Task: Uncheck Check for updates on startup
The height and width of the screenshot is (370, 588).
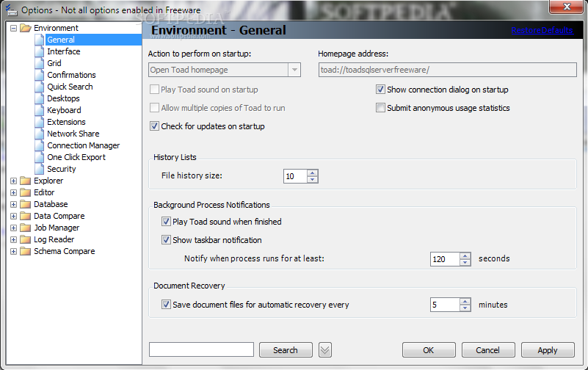Action: pyautogui.click(x=154, y=126)
